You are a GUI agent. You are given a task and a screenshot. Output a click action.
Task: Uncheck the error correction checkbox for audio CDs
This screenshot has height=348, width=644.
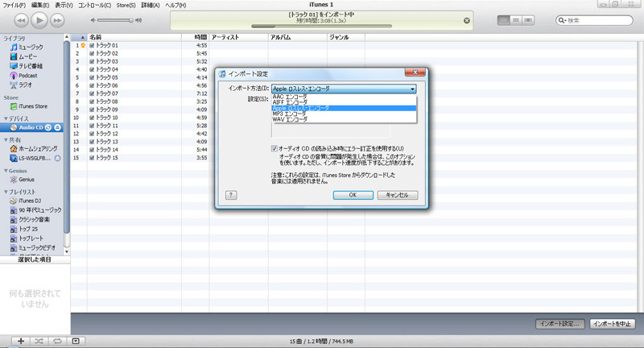pyautogui.click(x=275, y=148)
